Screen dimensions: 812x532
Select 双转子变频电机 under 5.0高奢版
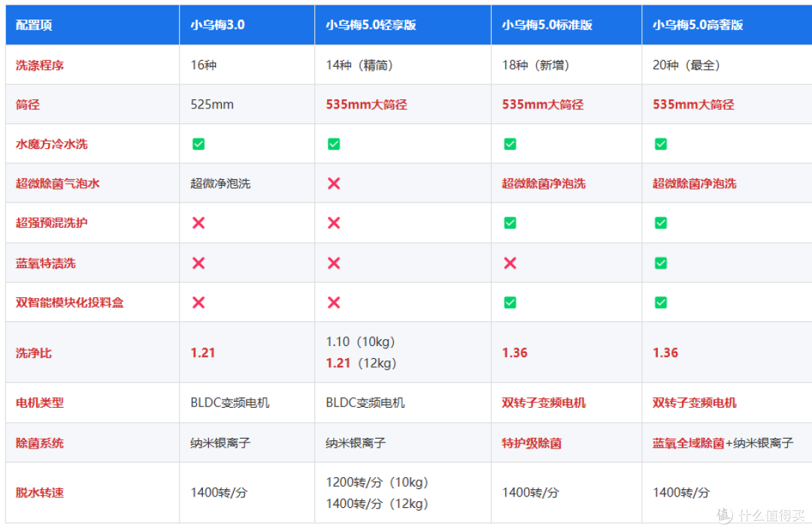coord(694,403)
